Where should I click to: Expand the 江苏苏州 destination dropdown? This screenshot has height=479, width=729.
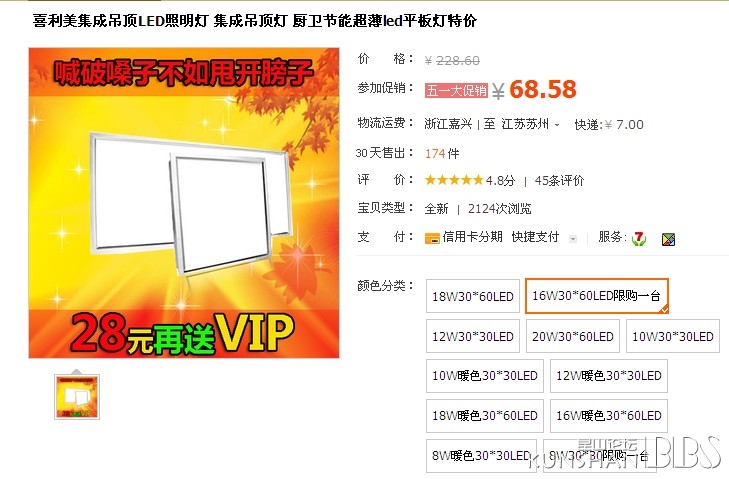click(530, 124)
